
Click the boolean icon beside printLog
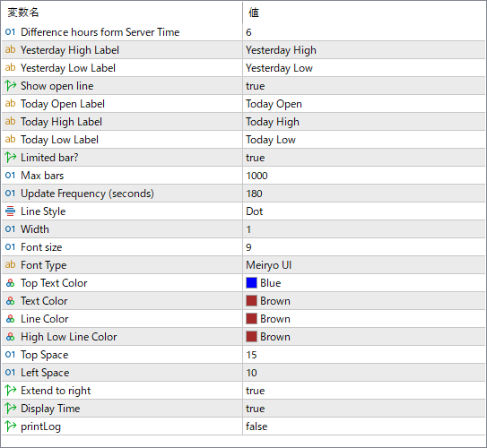pyautogui.click(x=10, y=426)
